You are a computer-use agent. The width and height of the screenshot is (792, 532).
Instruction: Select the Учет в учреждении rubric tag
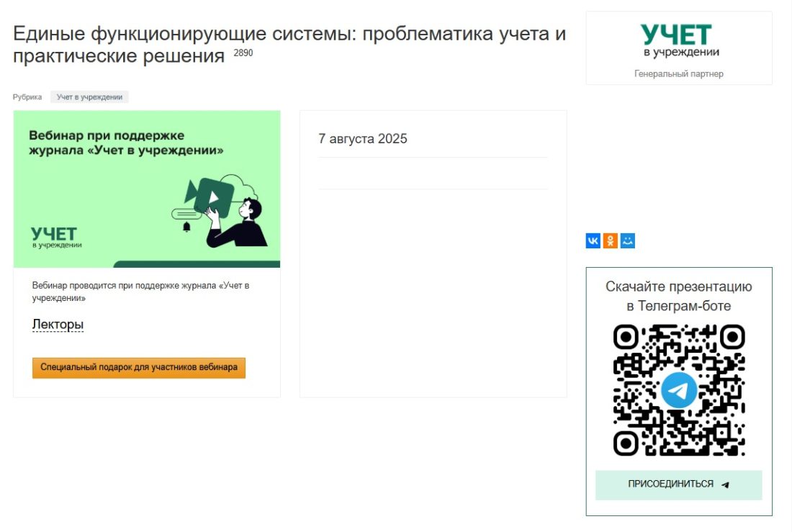tap(89, 97)
